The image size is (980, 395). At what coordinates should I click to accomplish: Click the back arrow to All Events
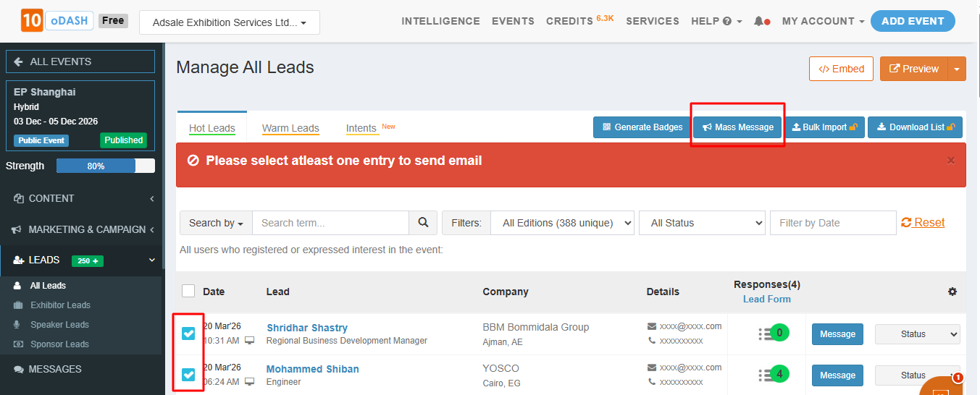click(x=19, y=61)
